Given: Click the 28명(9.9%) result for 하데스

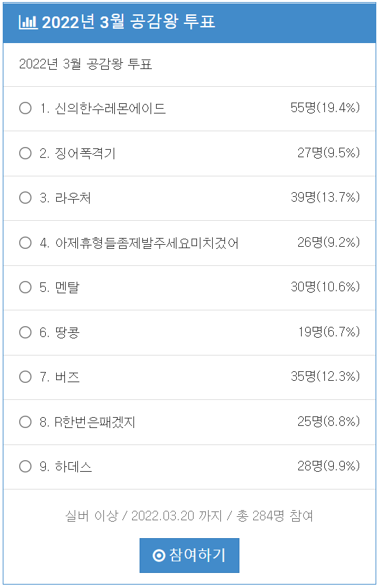Looking at the screenshot, I should (328, 466).
